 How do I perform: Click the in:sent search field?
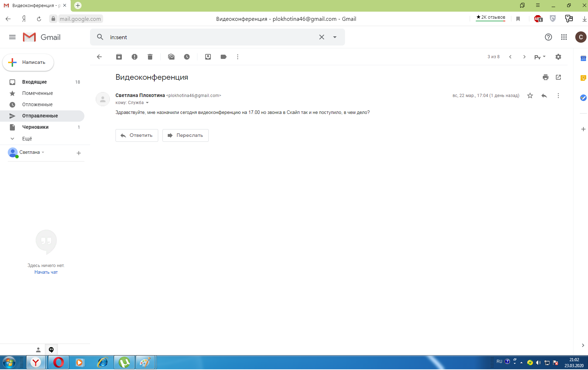coord(212,37)
